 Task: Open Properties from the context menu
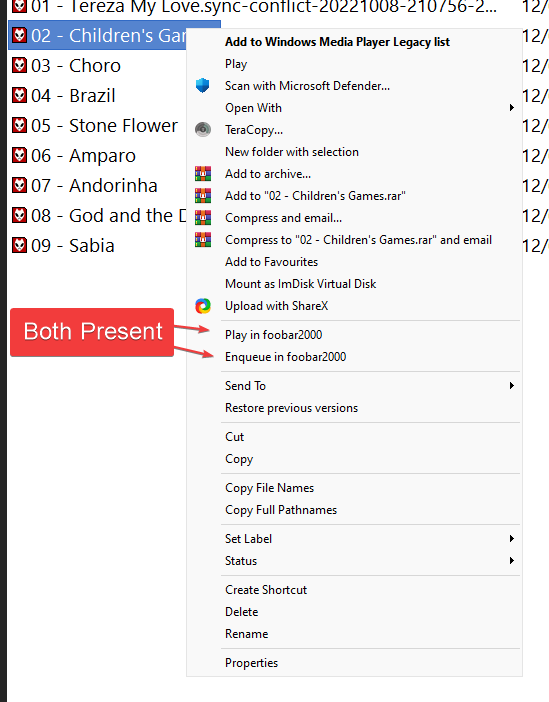pos(251,663)
